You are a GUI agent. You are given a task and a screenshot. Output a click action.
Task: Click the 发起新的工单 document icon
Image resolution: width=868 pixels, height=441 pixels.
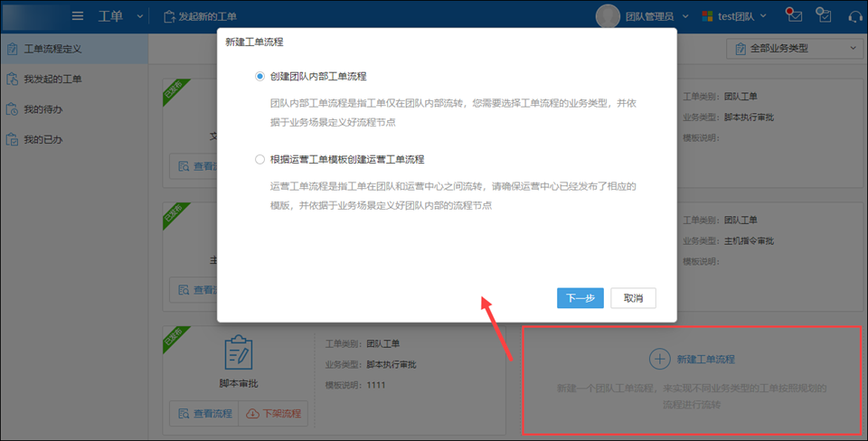(169, 16)
